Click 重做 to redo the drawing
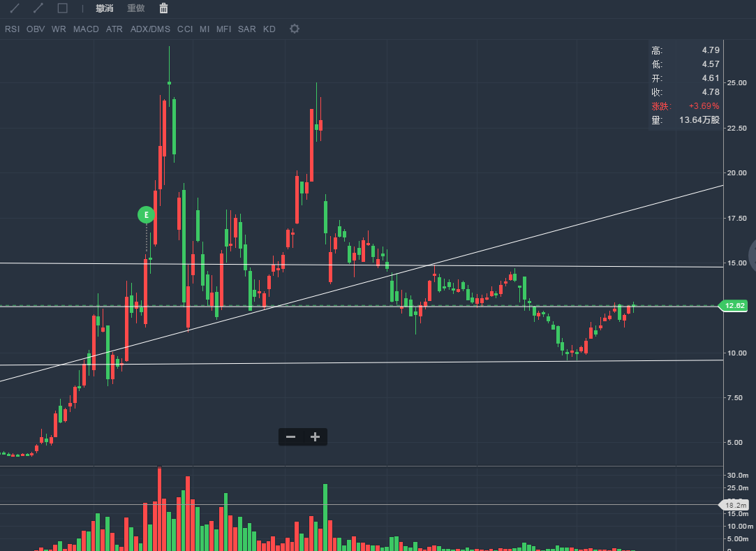The width and height of the screenshot is (756, 551). 136,8
